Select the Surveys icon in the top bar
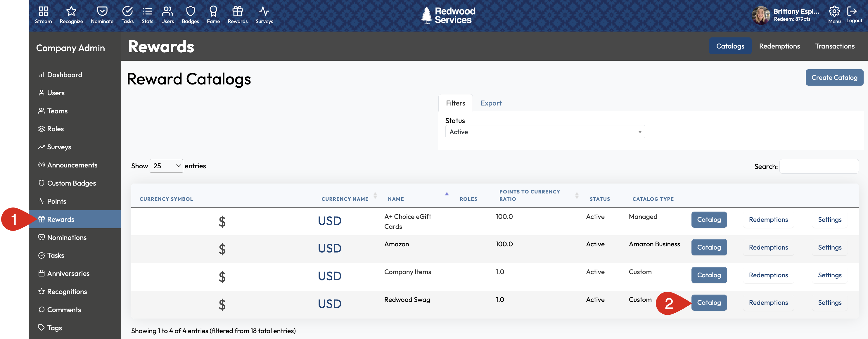This screenshot has height=339, width=868. click(264, 14)
